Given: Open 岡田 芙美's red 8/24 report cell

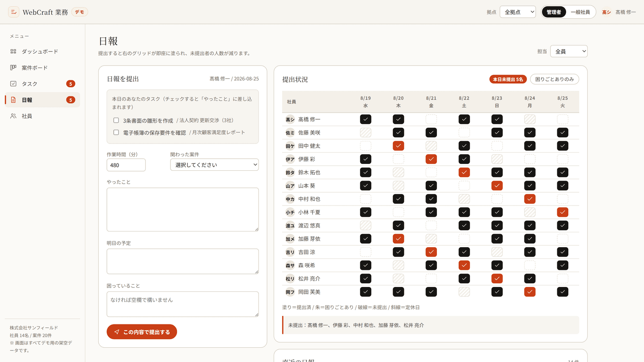Looking at the screenshot, I should (530, 292).
